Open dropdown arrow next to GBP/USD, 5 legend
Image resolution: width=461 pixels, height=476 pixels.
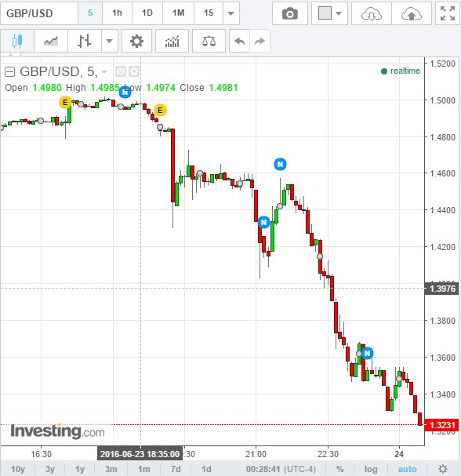coord(104,72)
